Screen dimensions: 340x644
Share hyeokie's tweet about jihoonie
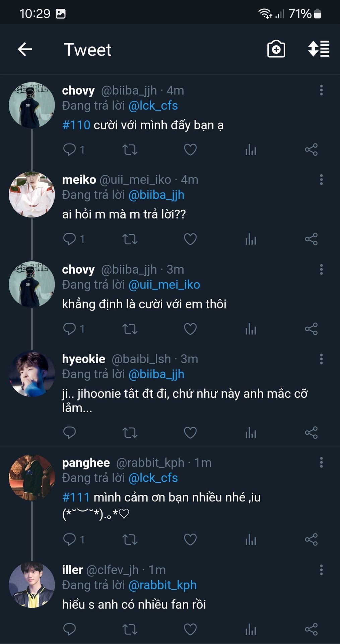tap(311, 432)
